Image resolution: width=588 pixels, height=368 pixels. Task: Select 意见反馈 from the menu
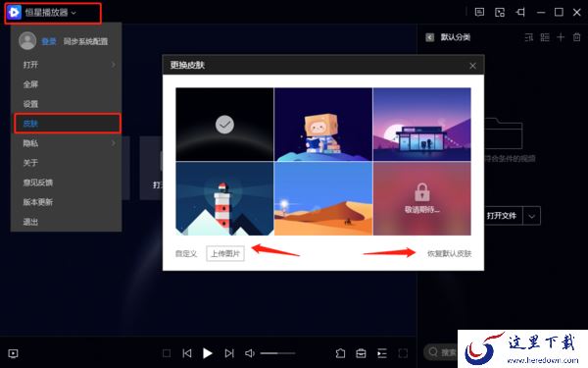[x=66, y=183]
